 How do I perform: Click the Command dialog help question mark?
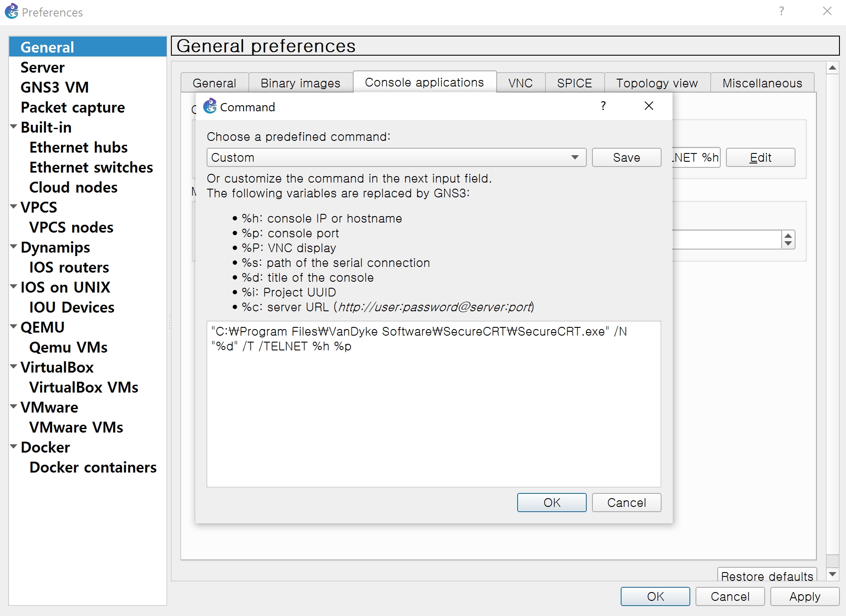tap(603, 106)
